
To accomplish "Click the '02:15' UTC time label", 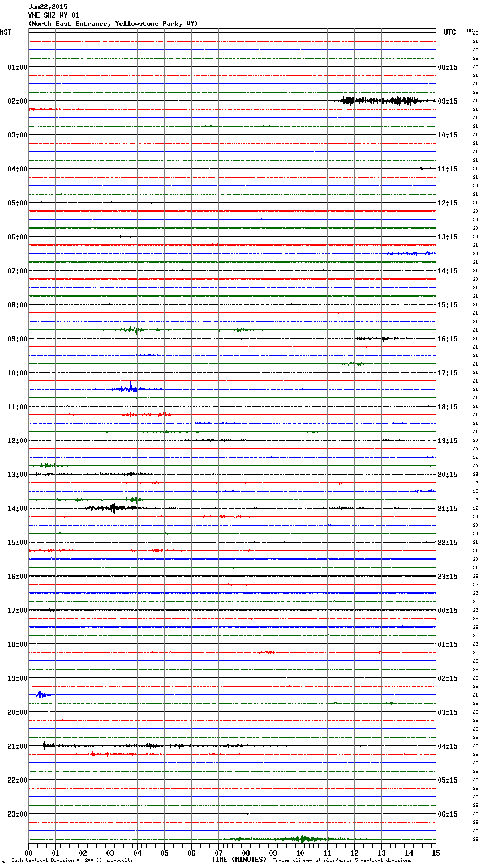I will [448, 678].
